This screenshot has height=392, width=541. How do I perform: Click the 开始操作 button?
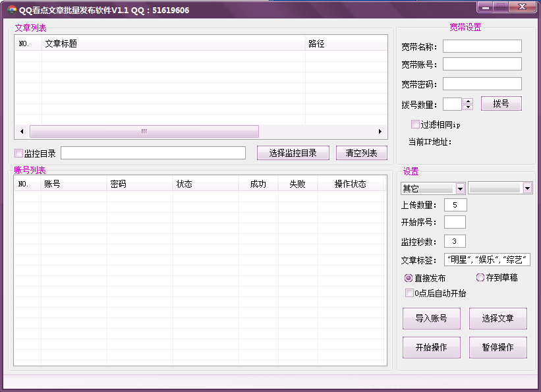click(x=431, y=347)
